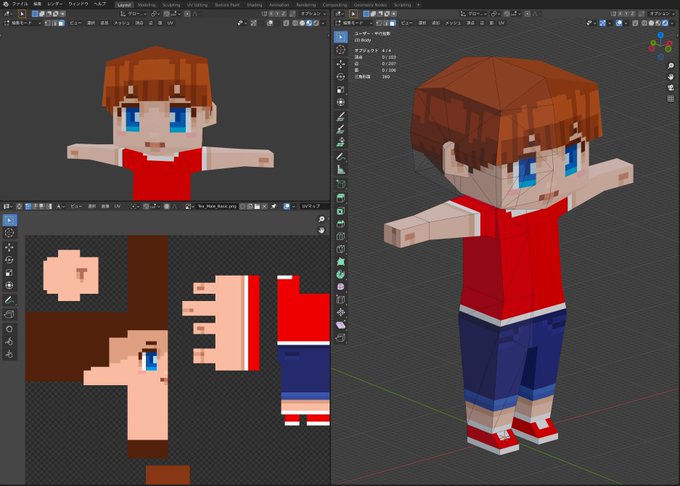
Task: Select the Edge Slide tool
Action: coord(341,299)
